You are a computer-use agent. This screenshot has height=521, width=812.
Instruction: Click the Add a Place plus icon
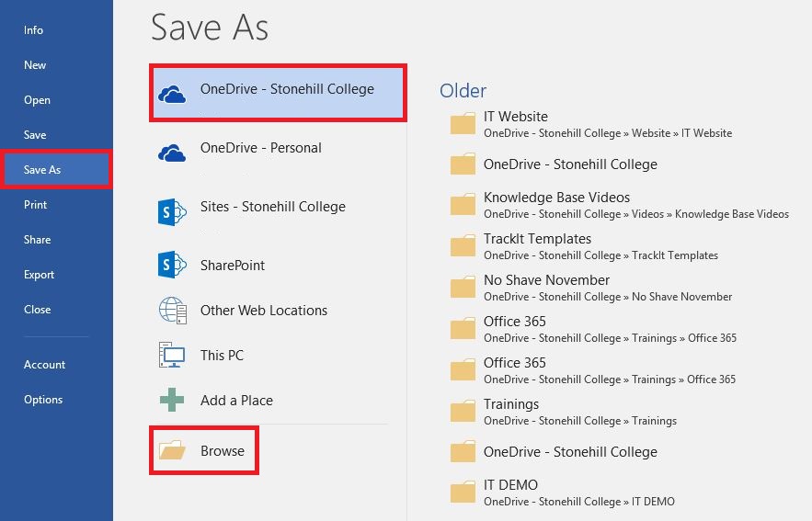[x=172, y=400]
